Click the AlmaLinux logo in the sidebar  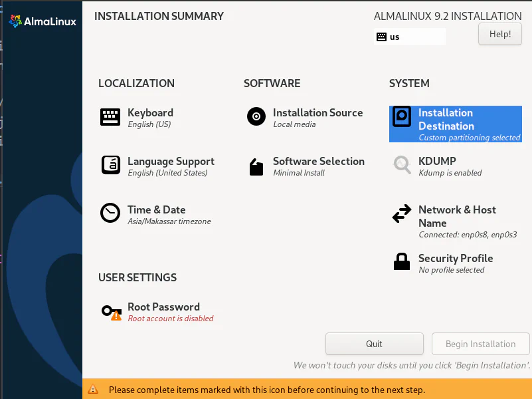43,21
